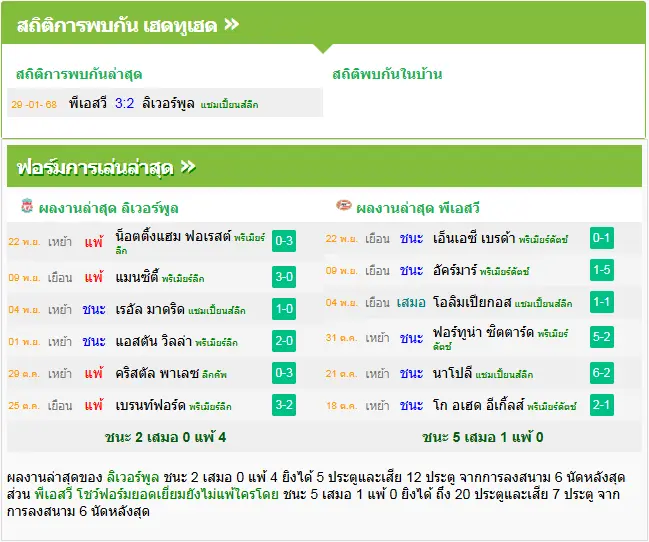This screenshot has height=542, width=649.
Task: Click the PSV club crest icon
Action: tap(344, 205)
